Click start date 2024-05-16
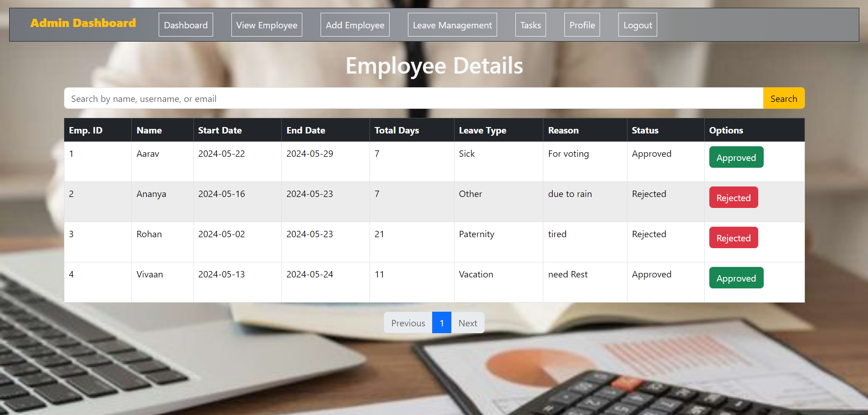Screen dimensions: 868x415 [x=221, y=194]
